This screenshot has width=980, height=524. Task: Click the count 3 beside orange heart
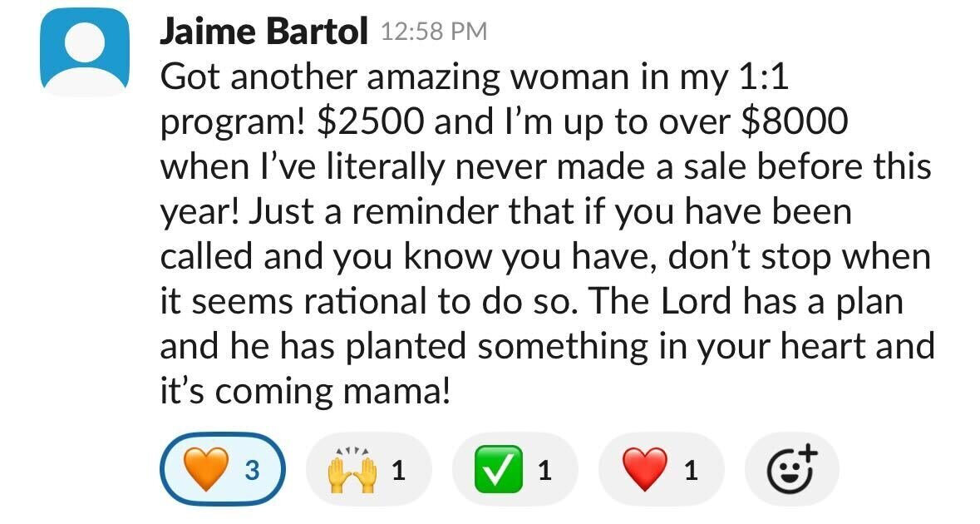coord(252,470)
